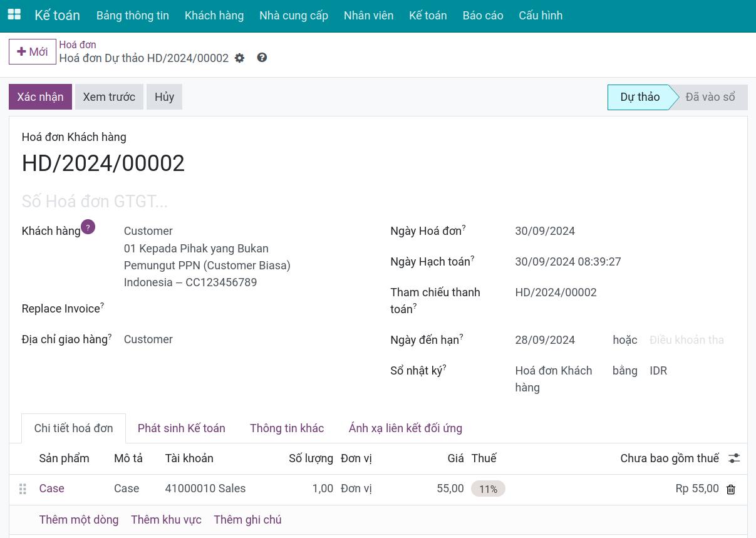Click the Xem trước preview button

109,97
